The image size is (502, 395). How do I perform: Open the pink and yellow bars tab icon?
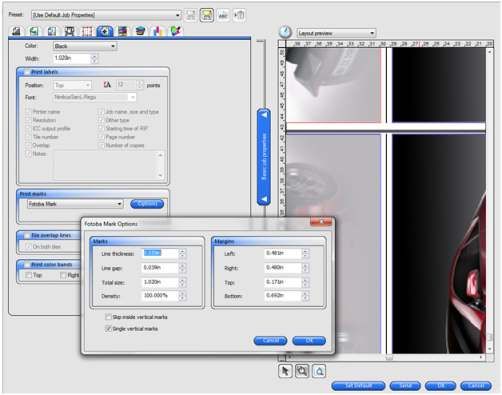[x=158, y=31]
